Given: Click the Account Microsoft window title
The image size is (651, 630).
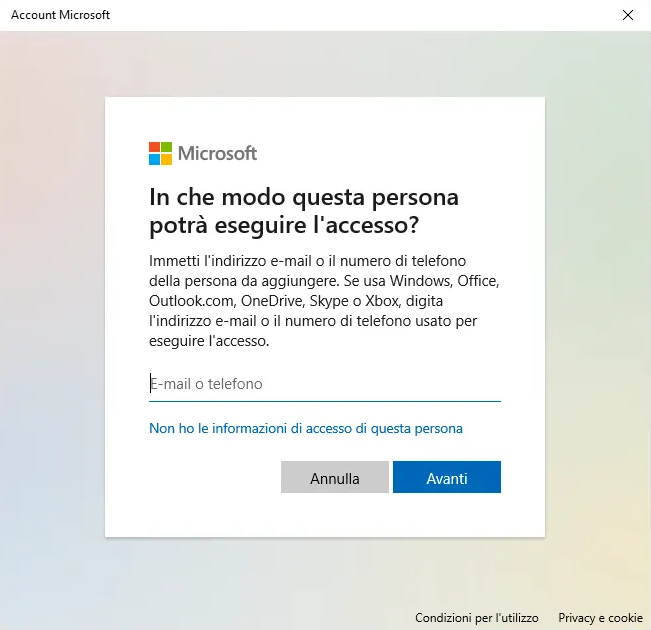Looking at the screenshot, I should pos(60,15).
